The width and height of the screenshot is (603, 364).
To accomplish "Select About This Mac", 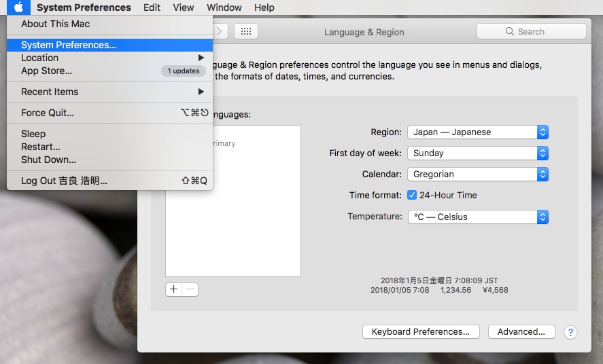I will coord(109,24).
